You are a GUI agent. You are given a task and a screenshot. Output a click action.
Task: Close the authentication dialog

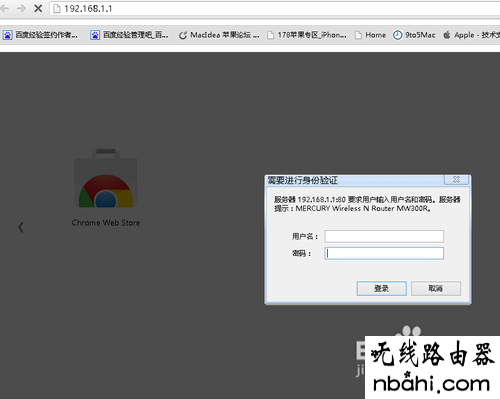(456, 180)
